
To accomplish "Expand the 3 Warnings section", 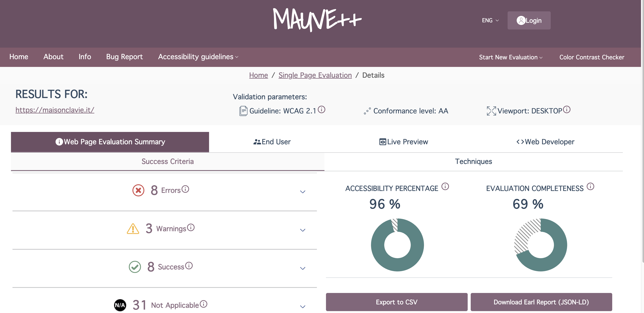I will 165,230.
